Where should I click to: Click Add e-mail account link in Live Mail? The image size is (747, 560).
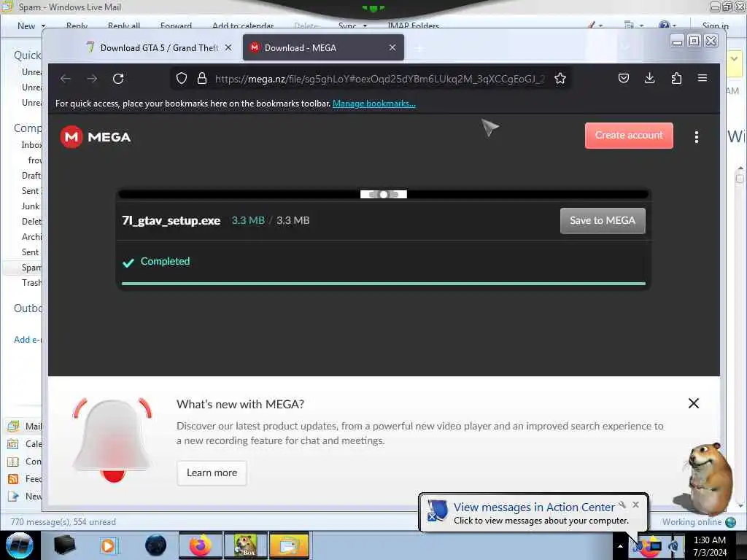click(x=28, y=340)
